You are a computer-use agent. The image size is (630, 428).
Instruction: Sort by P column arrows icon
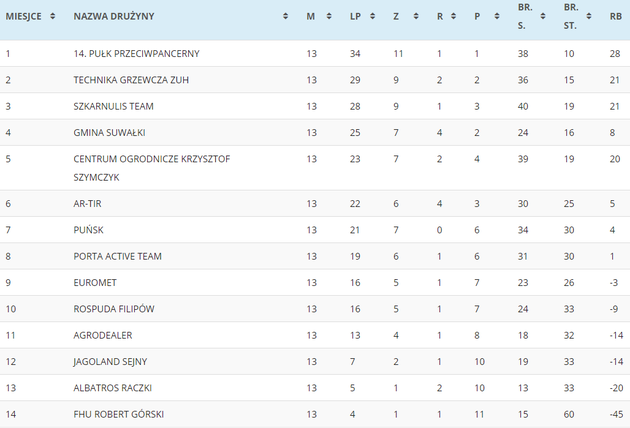tap(497, 16)
